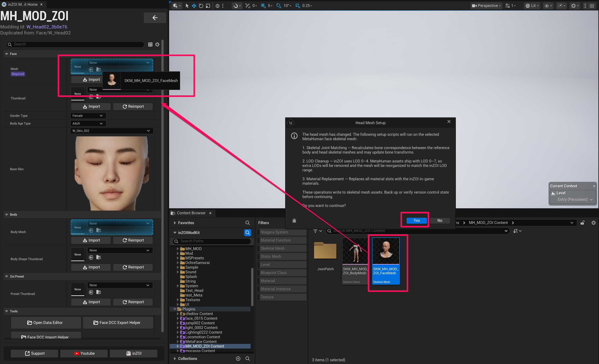Viewport: 599px width, 364px height.
Task: Expand the Favorites section
Action: pos(175,223)
